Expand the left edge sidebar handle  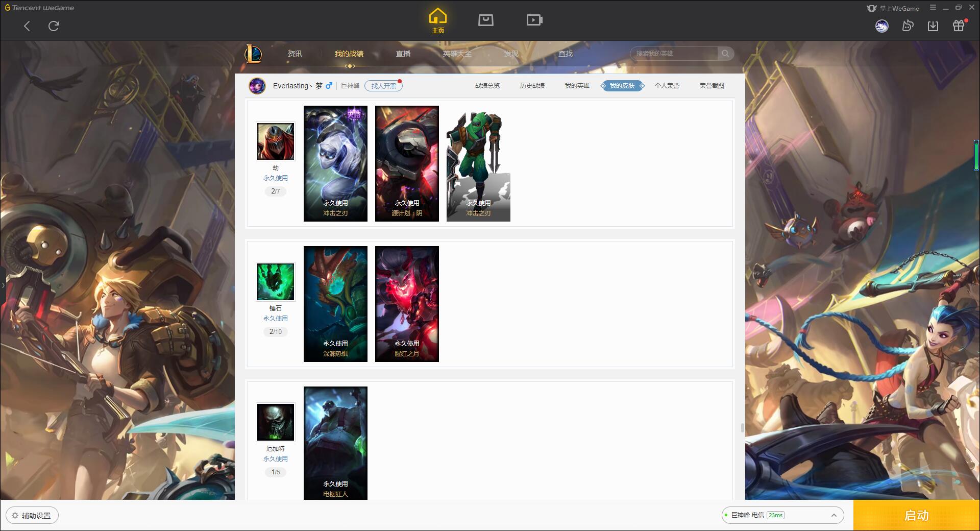click(x=3, y=285)
